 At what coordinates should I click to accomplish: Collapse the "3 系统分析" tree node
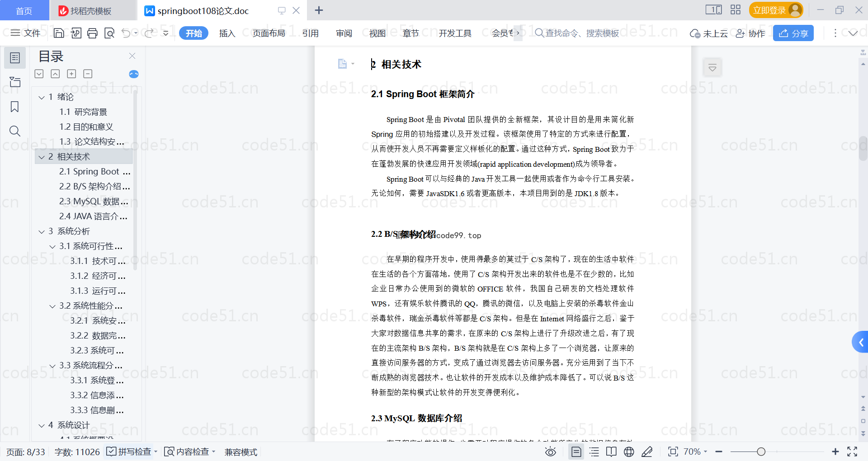tap(42, 231)
